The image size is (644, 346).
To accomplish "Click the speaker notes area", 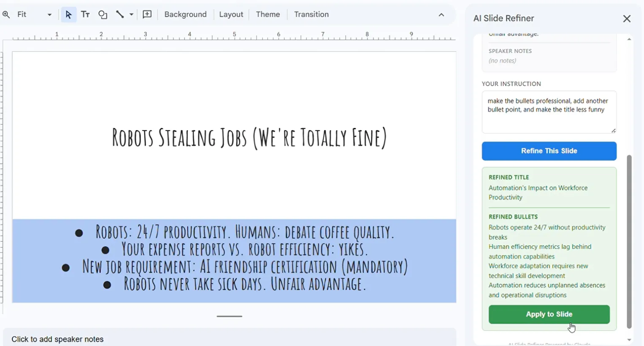I will (230, 339).
